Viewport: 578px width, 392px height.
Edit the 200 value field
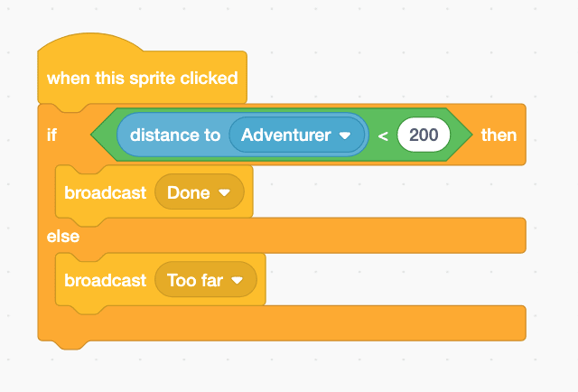coord(423,135)
